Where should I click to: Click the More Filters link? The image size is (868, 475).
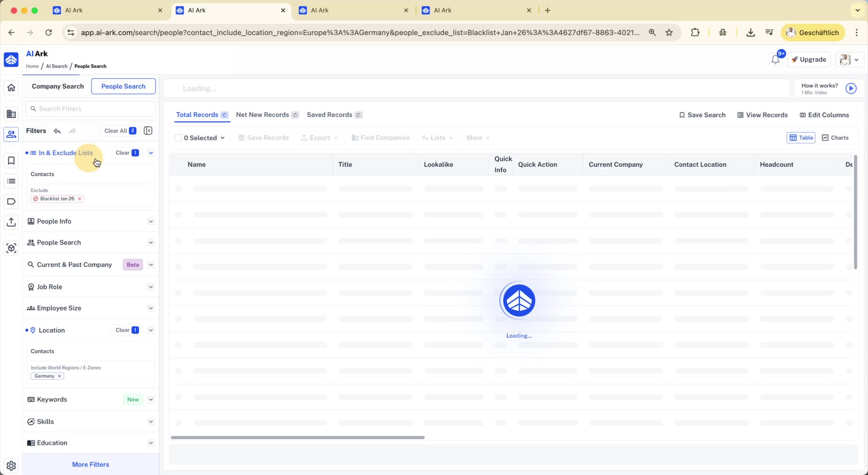90,464
